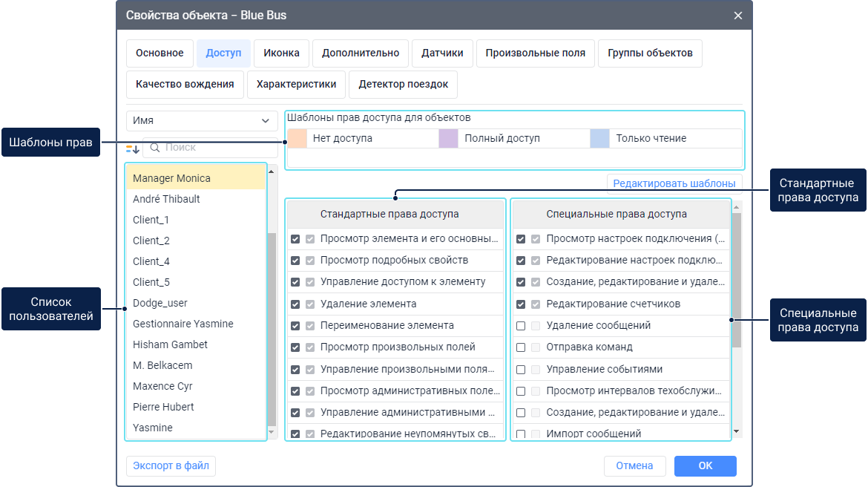The width and height of the screenshot is (868, 487).
Task: Pick the 'Нет доступа' orange swatch
Action: click(x=297, y=139)
